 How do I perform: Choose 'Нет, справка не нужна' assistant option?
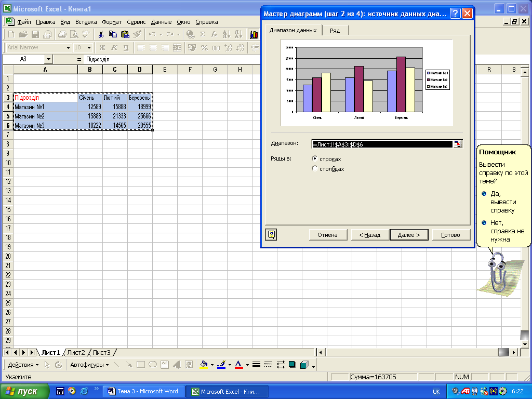coord(503,231)
